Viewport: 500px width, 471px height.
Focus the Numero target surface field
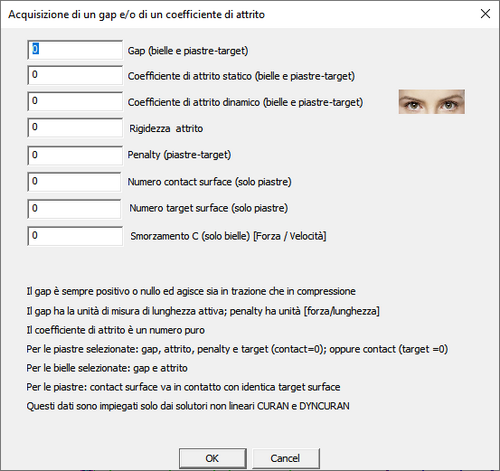[74, 209]
